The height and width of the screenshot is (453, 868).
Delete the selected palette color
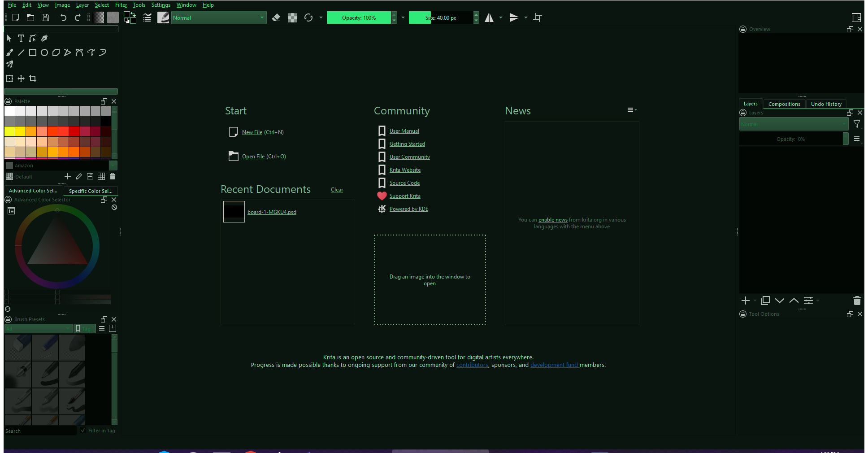click(x=113, y=176)
